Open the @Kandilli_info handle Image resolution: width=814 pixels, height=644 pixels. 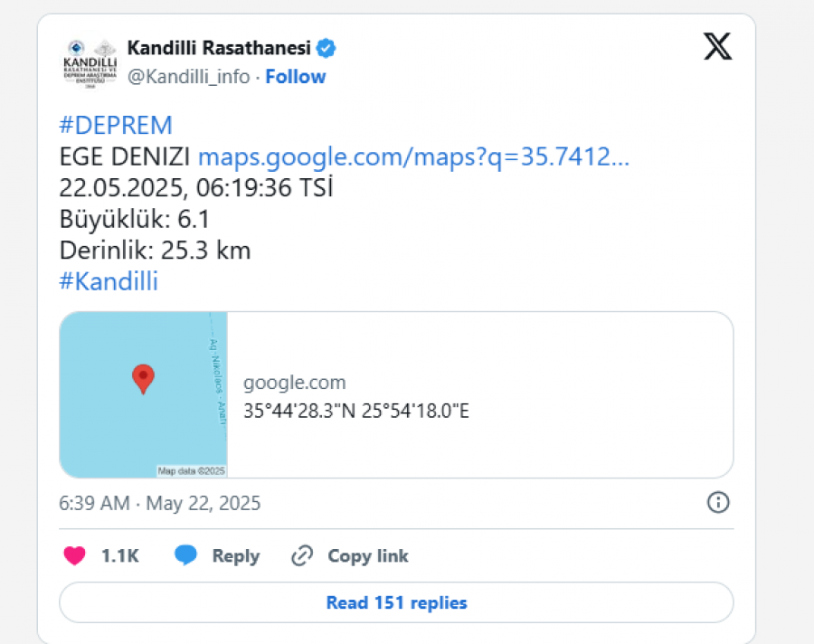click(188, 76)
